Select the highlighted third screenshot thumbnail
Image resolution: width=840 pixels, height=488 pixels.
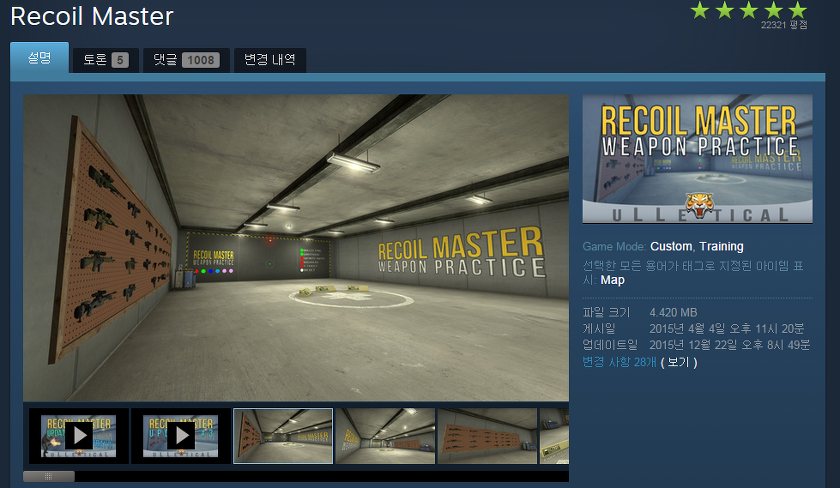pos(283,435)
